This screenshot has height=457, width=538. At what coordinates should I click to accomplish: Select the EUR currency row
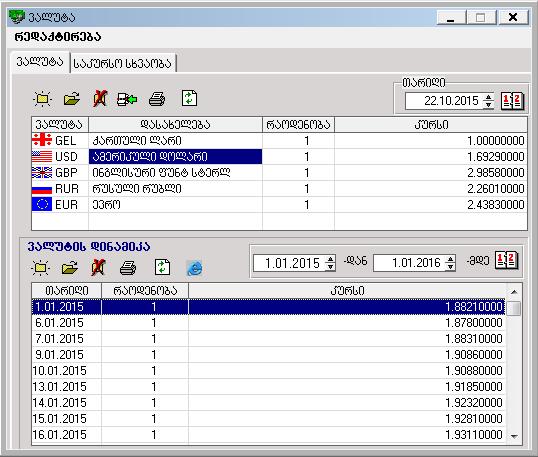click(279, 204)
